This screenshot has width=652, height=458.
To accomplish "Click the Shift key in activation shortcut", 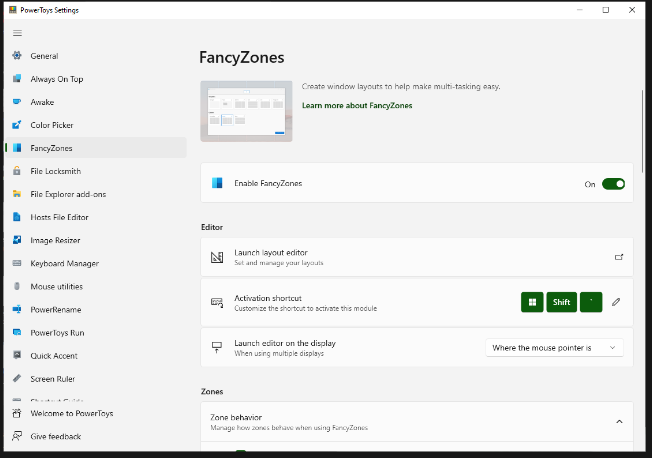I will [x=561, y=302].
